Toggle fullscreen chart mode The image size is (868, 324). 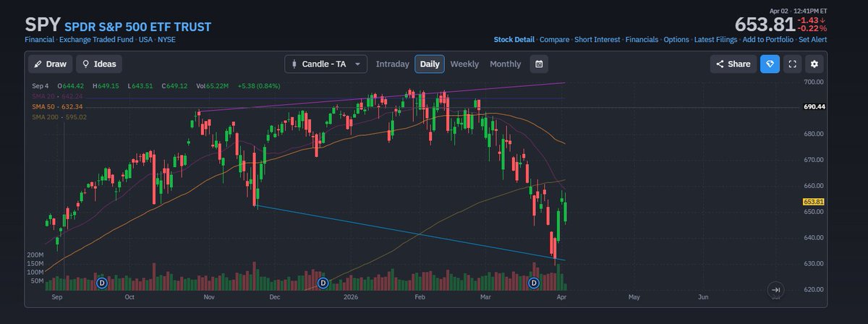[x=793, y=64]
